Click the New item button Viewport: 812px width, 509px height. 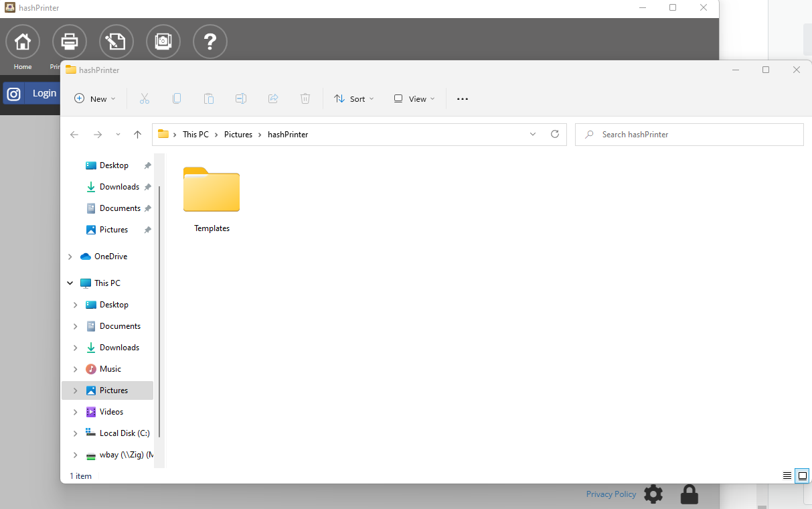(94, 98)
